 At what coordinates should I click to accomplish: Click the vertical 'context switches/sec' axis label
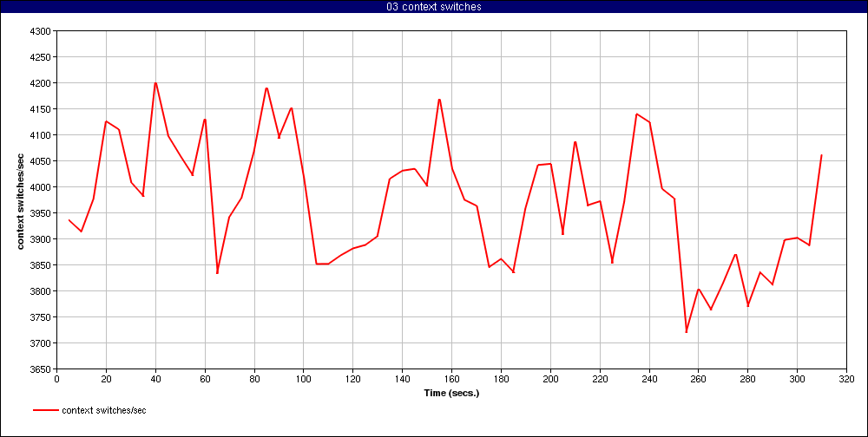21,200
